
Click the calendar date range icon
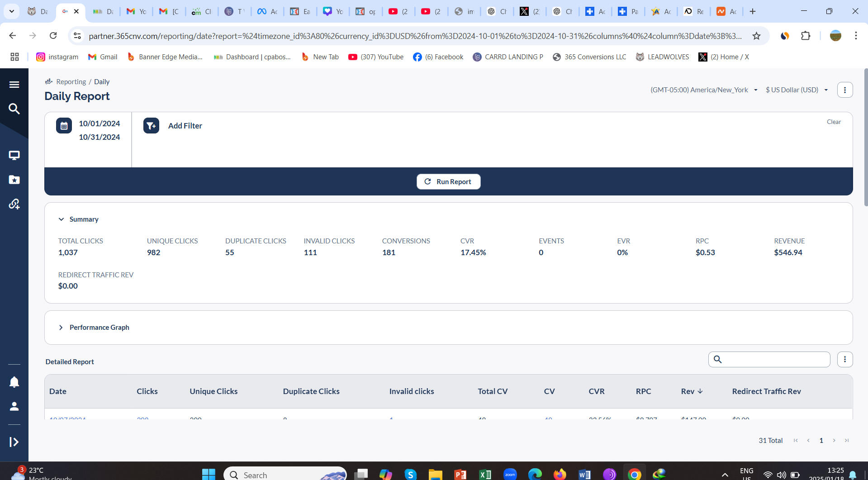tap(64, 126)
